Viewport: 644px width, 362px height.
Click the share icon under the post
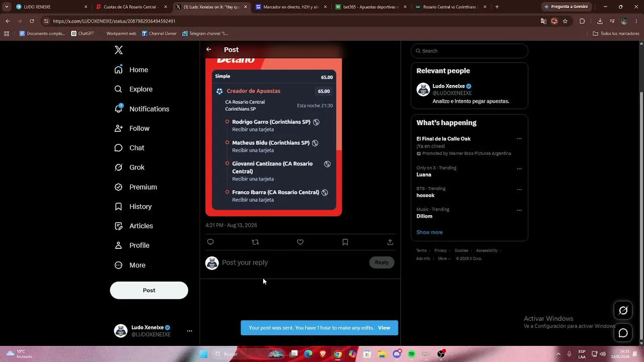(390, 242)
